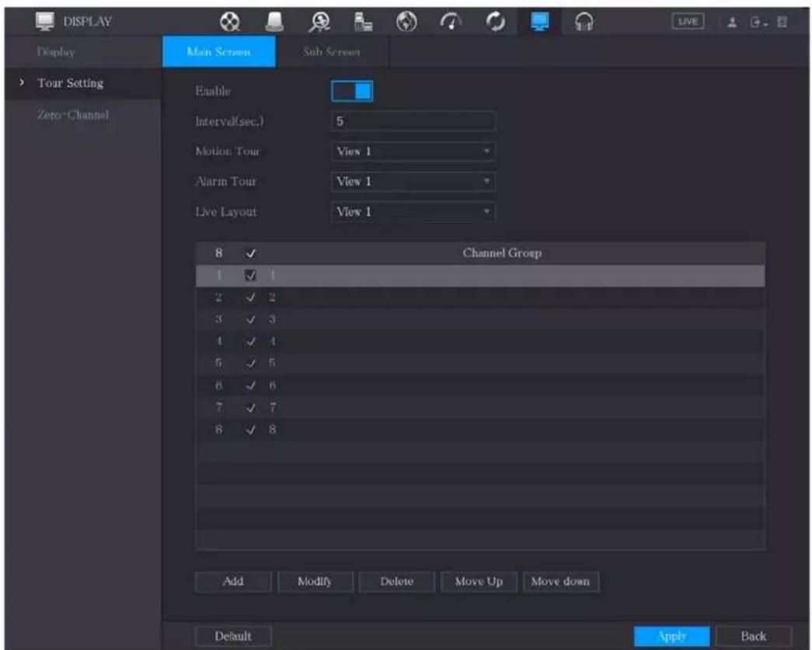Open the Audio headphones icon menu

click(x=584, y=22)
